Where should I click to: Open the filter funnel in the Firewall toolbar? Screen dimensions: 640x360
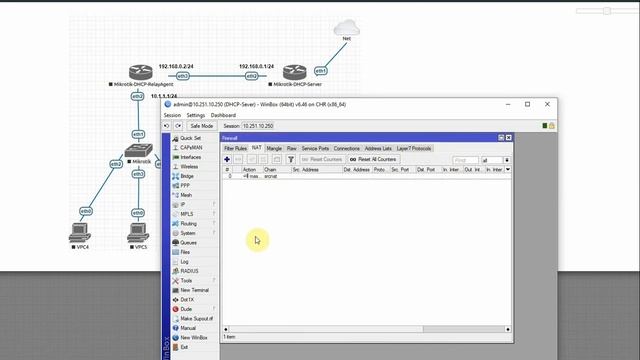[x=291, y=159]
